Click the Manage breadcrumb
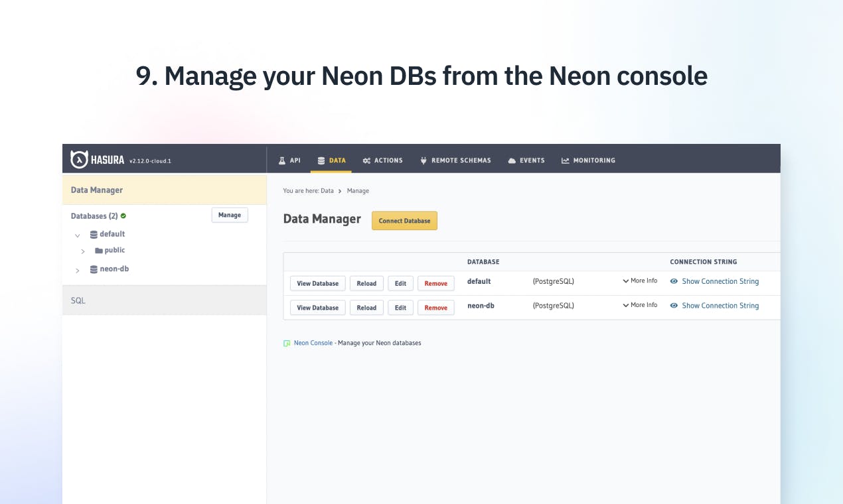 point(358,191)
